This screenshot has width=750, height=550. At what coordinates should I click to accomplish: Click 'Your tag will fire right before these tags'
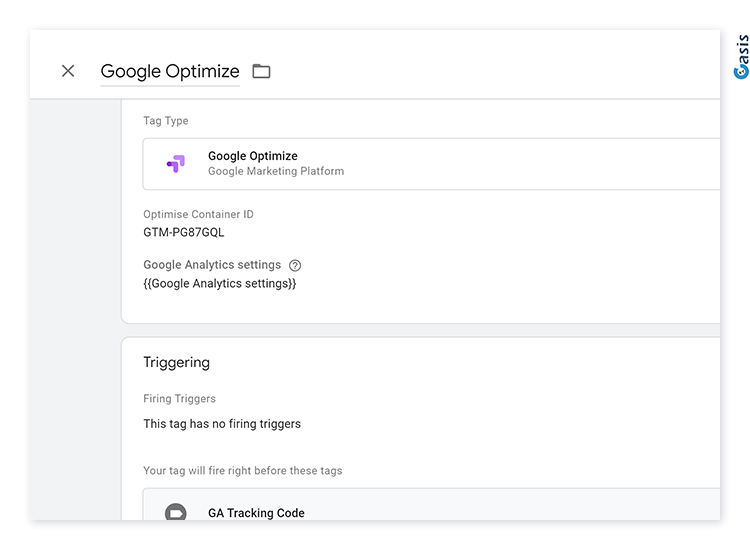[243, 471]
